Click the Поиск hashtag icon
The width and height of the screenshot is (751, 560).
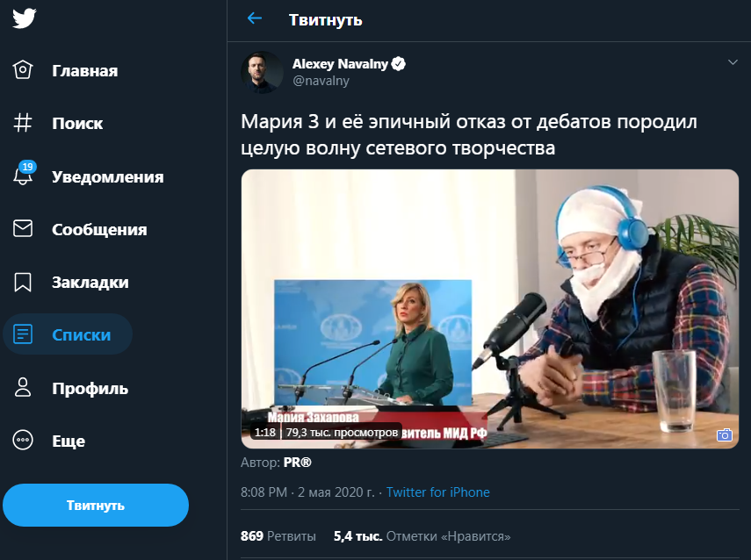tap(24, 124)
